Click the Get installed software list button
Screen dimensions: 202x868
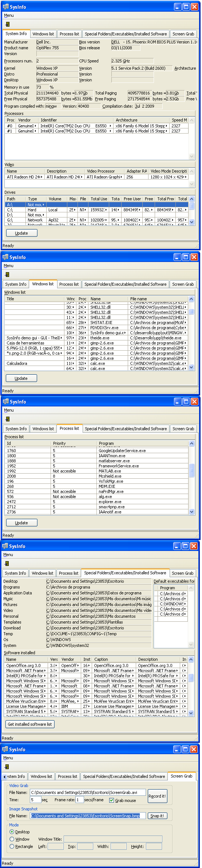(30, 724)
